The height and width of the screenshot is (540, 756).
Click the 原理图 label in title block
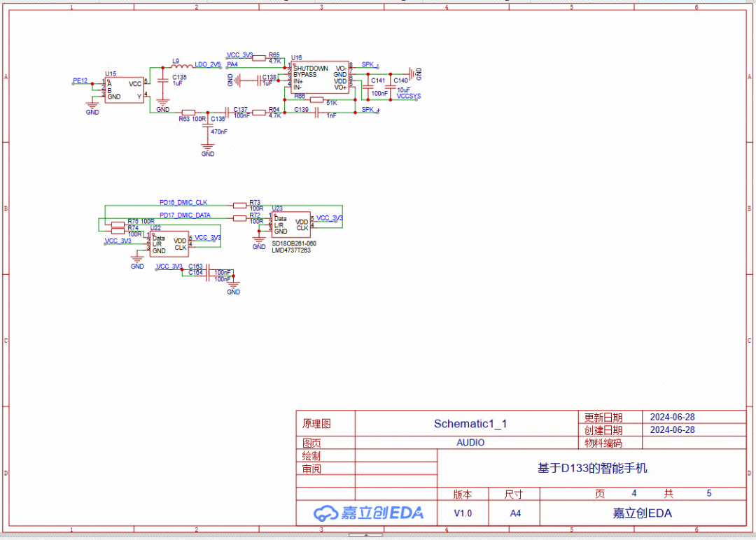317,424
